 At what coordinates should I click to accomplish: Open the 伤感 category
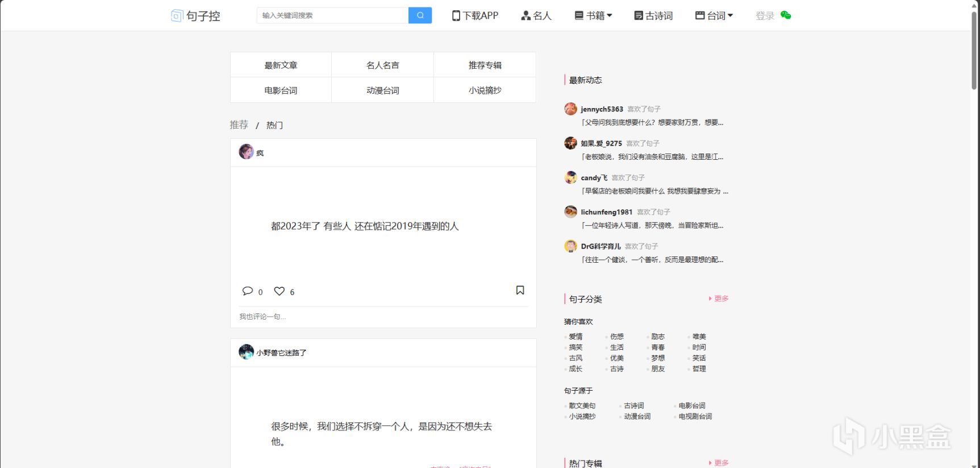(x=617, y=337)
